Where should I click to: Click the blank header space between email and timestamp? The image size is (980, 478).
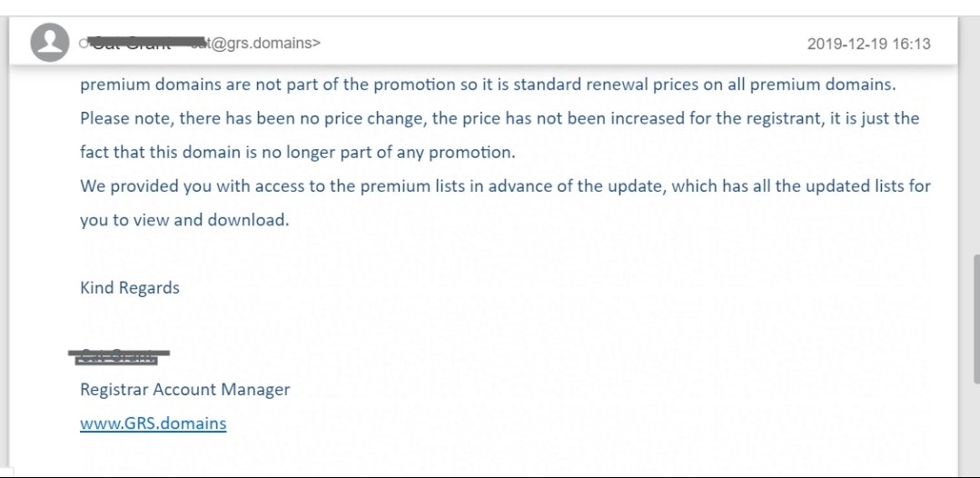pos(562,44)
